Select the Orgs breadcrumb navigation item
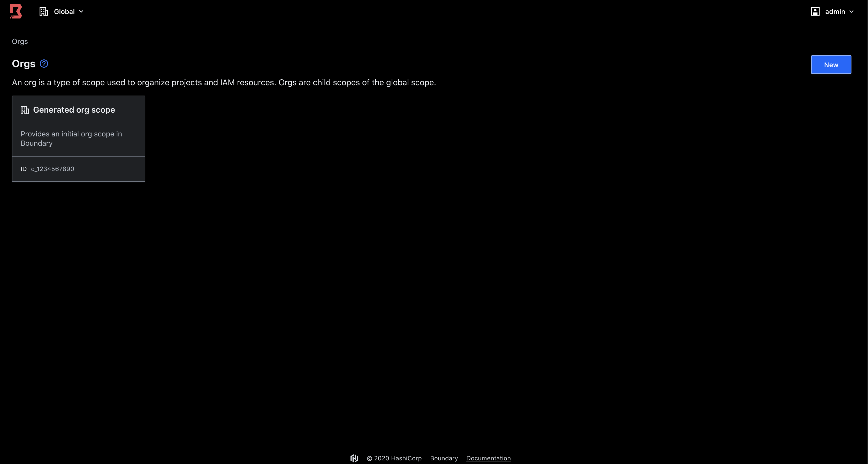868x464 pixels. pyautogui.click(x=20, y=41)
